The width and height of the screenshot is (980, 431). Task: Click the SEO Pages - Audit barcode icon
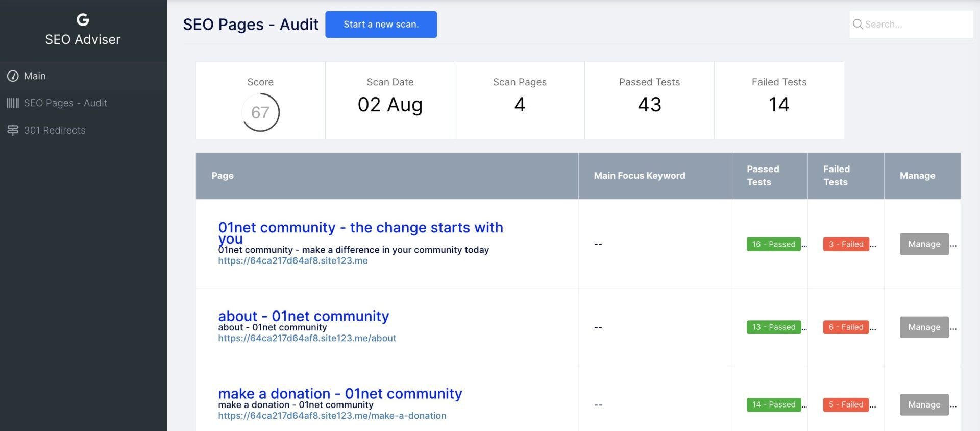click(x=13, y=103)
